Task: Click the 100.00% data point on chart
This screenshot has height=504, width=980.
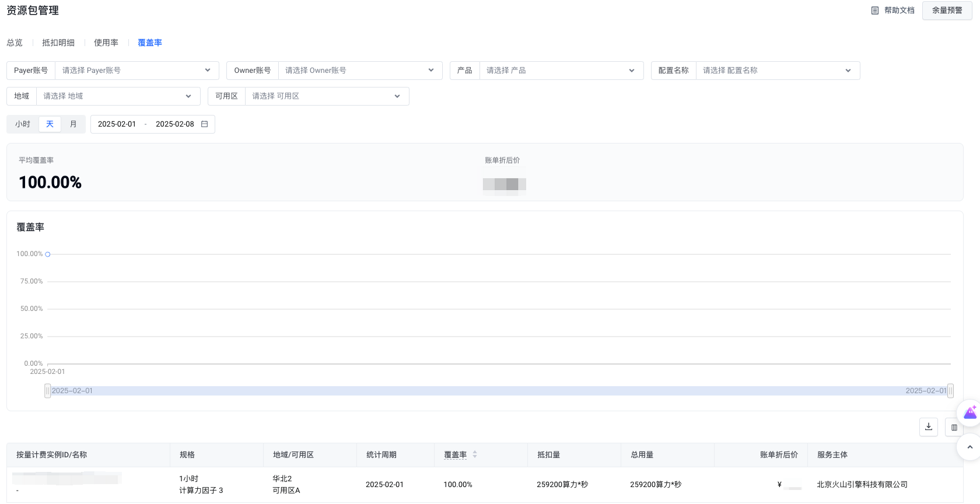Action: pyautogui.click(x=48, y=254)
